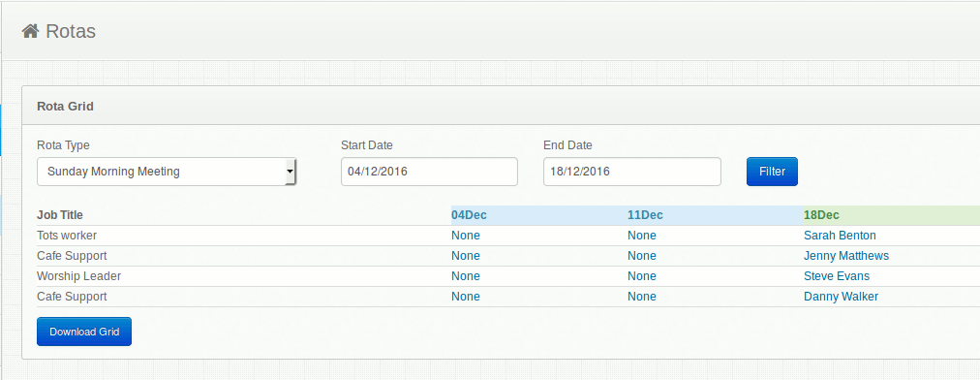Viewport: 980px width, 380px height.
Task: Click the Filter button
Action: pos(772,172)
